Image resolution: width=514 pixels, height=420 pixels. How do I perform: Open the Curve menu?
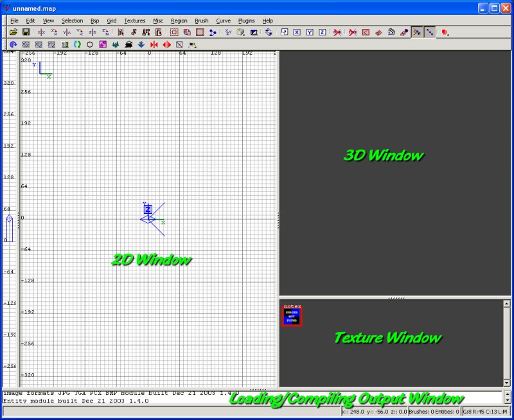pos(223,21)
